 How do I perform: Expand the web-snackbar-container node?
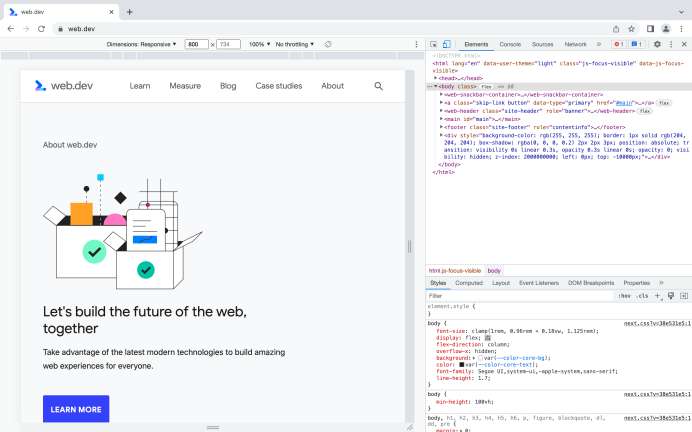tap(441, 94)
